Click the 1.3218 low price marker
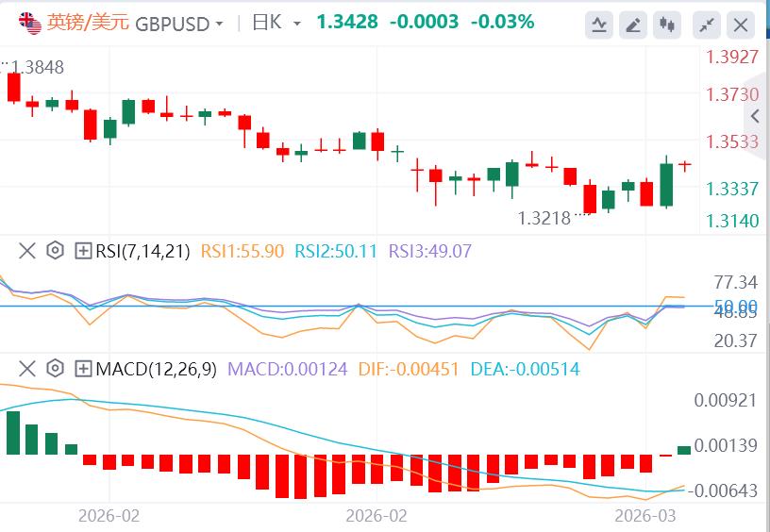 point(544,218)
